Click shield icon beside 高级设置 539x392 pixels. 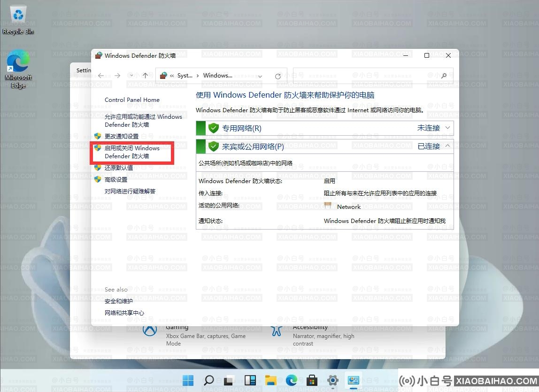(x=98, y=179)
